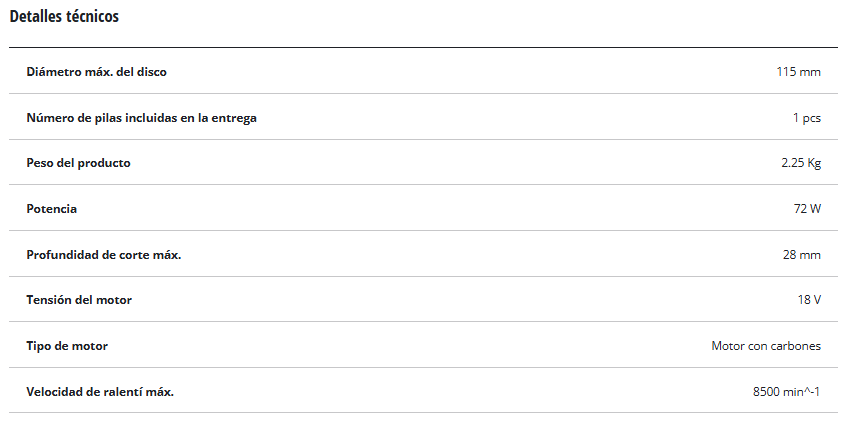Click the 'Detalles técnicos' heading
The height and width of the screenshot is (439, 858).
click(64, 17)
